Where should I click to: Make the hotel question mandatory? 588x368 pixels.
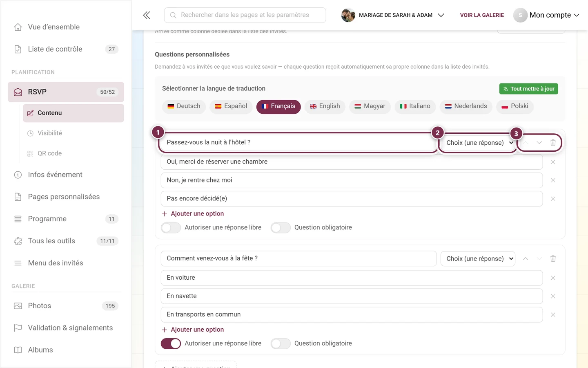click(281, 228)
